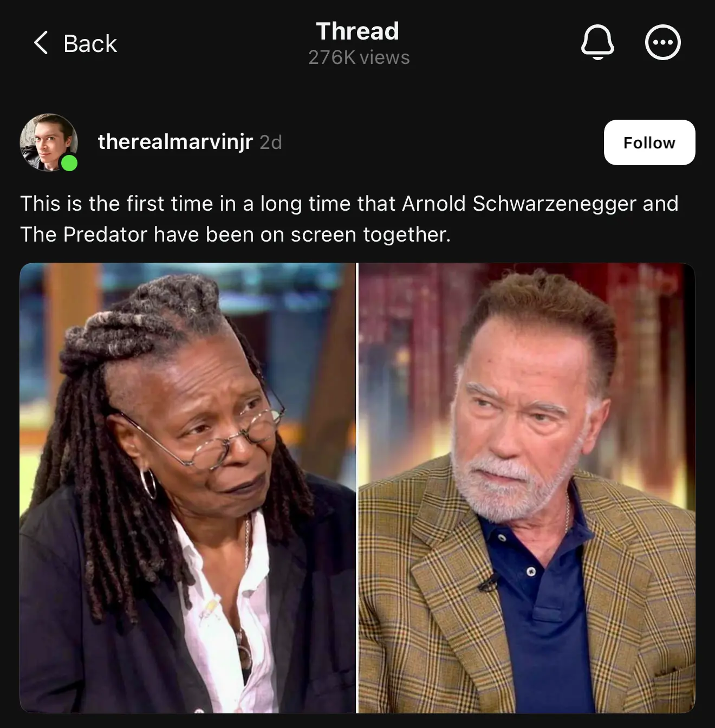Open notifications with the bell icon
This screenshot has width=715, height=728.
[597, 43]
